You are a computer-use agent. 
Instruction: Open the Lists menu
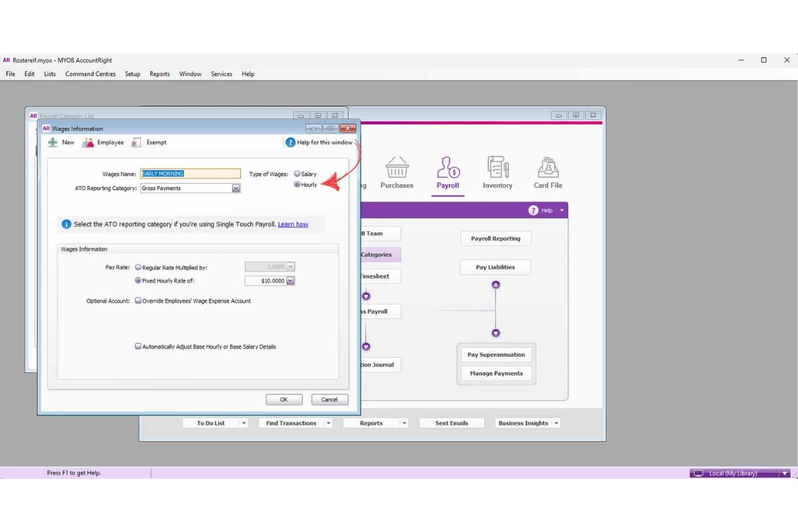50,74
